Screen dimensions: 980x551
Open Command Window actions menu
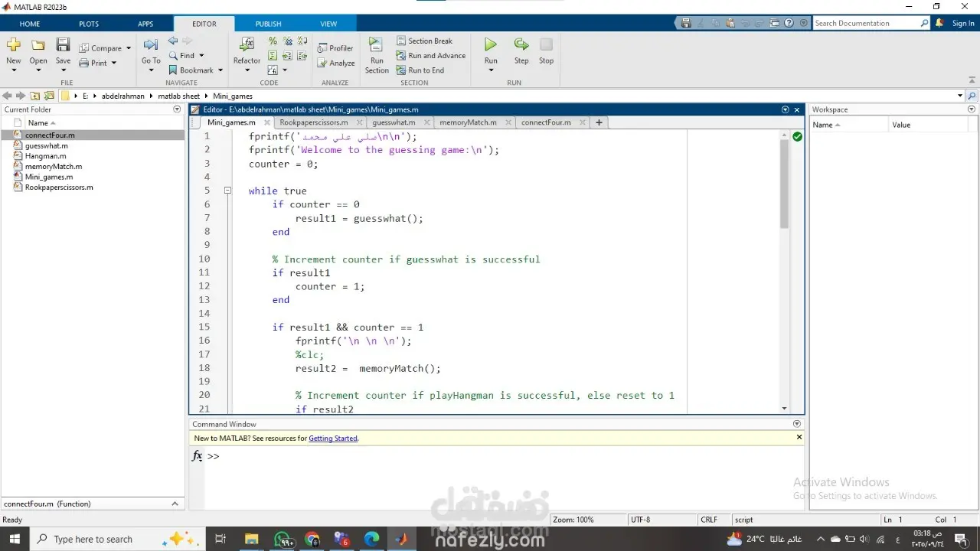pos(797,424)
